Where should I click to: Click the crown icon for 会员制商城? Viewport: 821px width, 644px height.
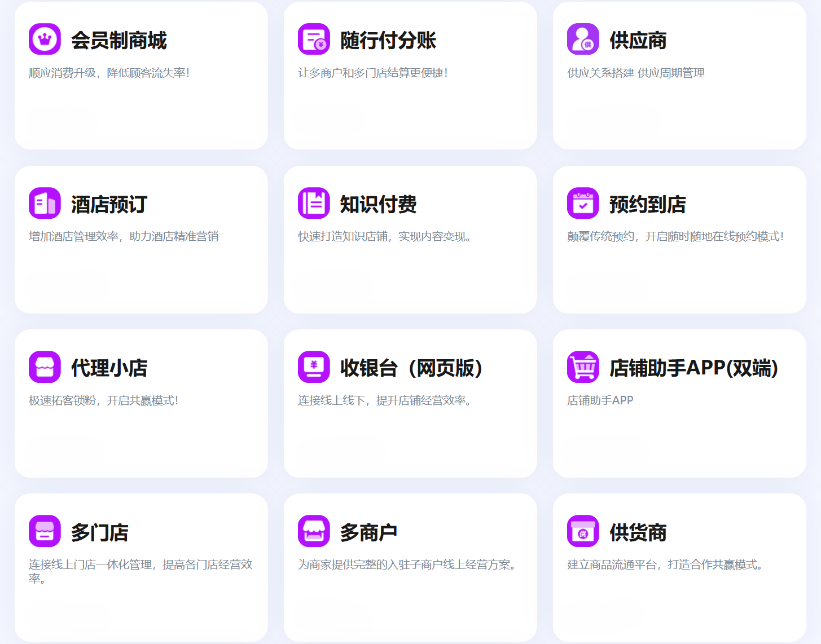(x=45, y=39)
